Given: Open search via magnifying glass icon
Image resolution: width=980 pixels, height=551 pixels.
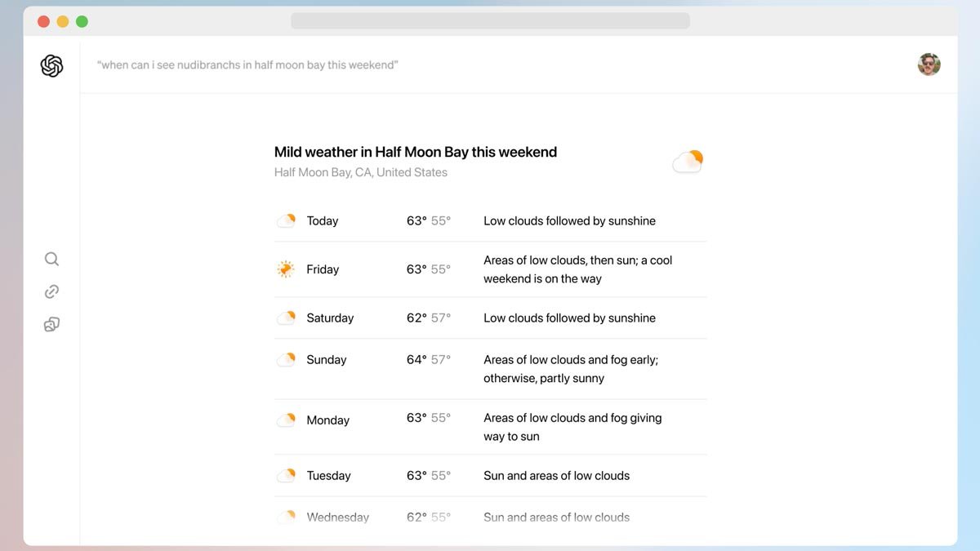Looking at the screenshot, I should [51, 260].
